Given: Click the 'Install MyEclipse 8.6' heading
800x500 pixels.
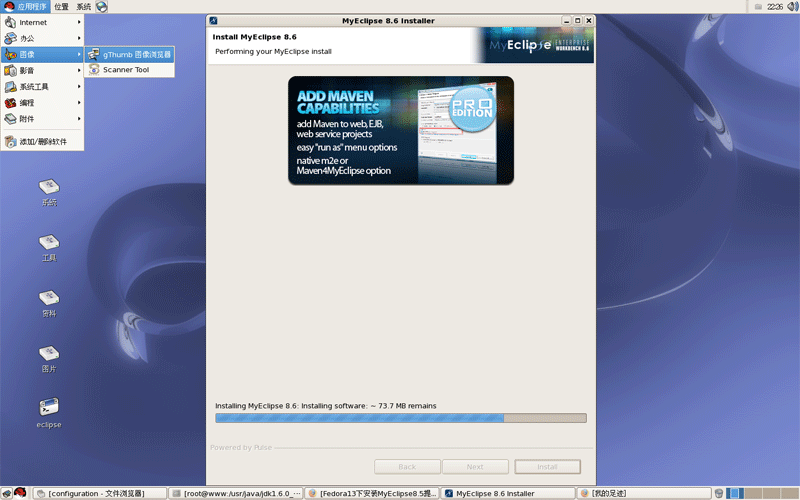Looking at the screenshot, I should [x=255, y=37].
